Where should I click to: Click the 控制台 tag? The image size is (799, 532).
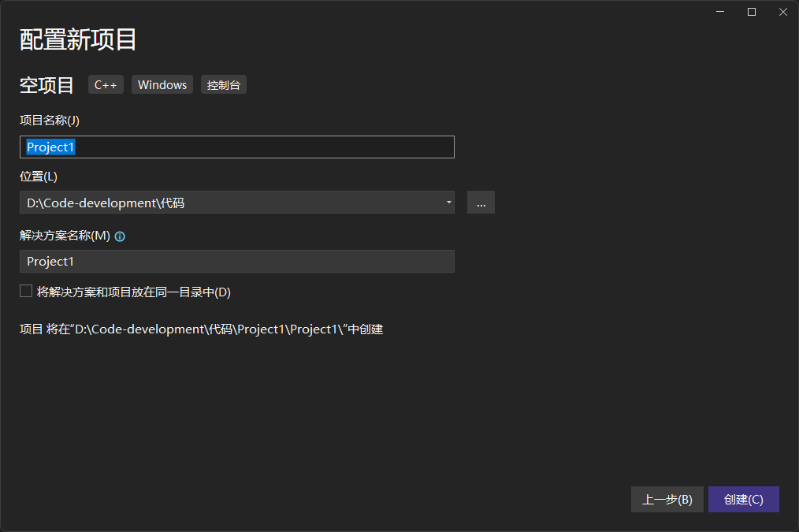click(x=224, y=85)
